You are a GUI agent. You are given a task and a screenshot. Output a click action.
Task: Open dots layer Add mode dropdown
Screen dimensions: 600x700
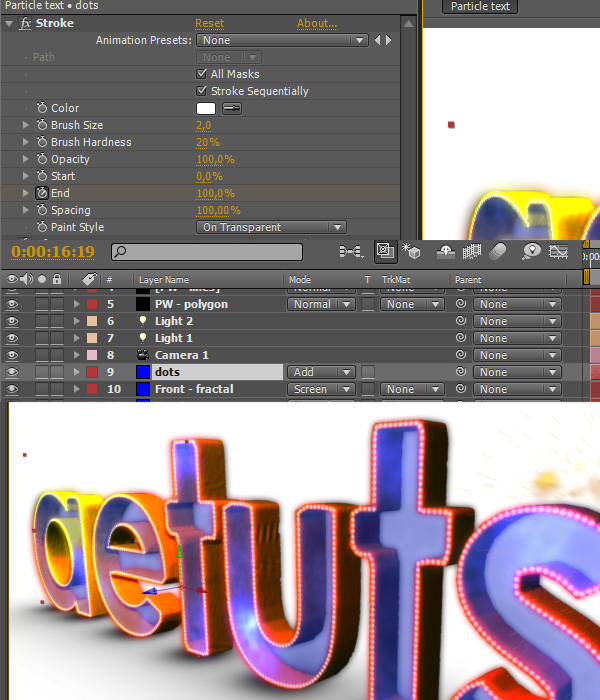click(x=321, y=372)
